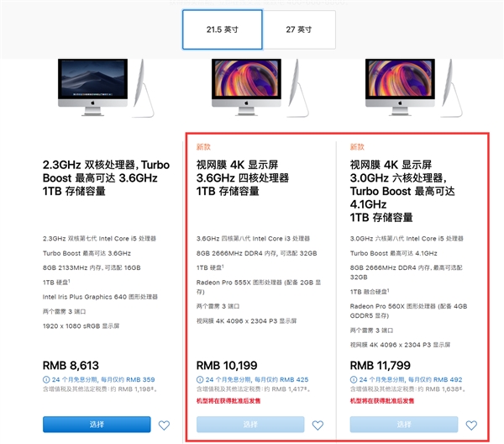
Task: Click the six-core iMac front image
Action: tap(400, 87)
